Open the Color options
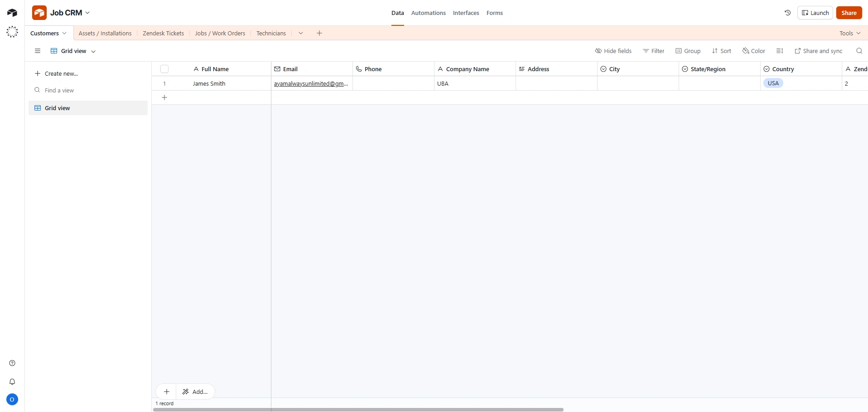 (754, 51)
